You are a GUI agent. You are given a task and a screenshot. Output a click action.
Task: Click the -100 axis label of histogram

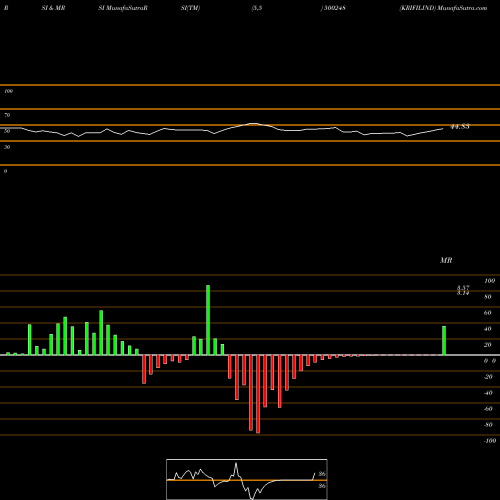coord(490,441)
